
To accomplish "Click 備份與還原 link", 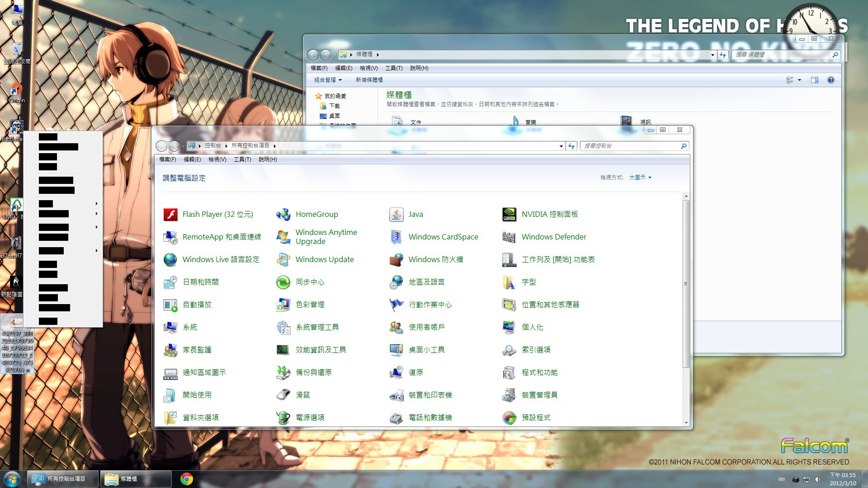I will (314, 372).
